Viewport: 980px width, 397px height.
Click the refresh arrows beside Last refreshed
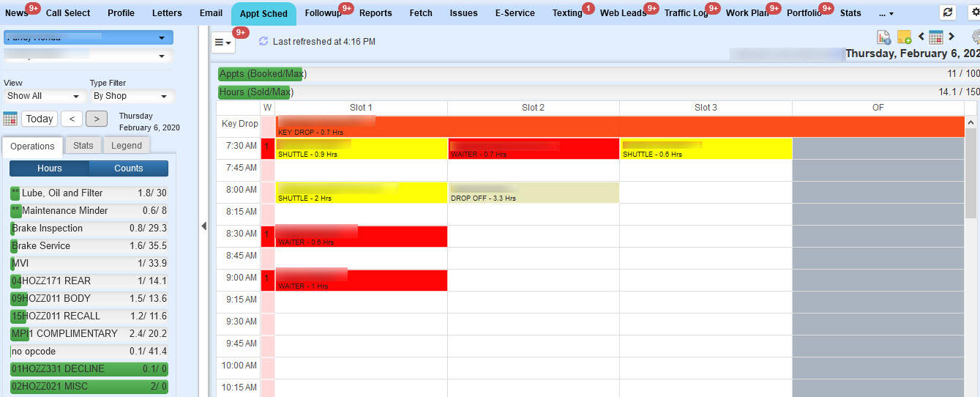tap(263, 42)
